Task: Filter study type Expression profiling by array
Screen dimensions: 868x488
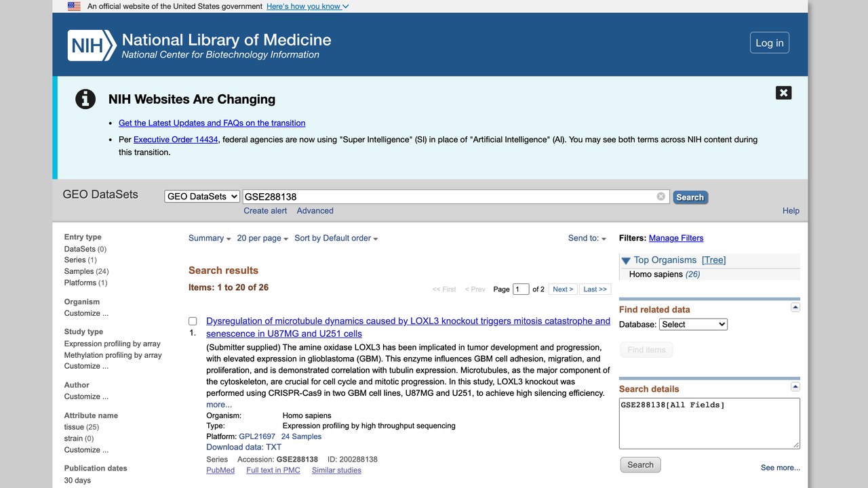Action: point(113,344)
